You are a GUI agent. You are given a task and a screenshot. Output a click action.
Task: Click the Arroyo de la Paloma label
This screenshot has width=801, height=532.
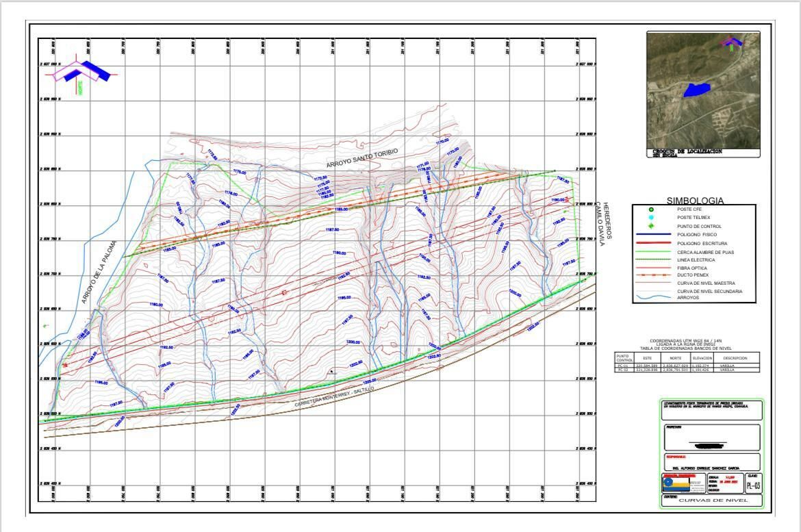pyautogui.click(x=99, y=272)
